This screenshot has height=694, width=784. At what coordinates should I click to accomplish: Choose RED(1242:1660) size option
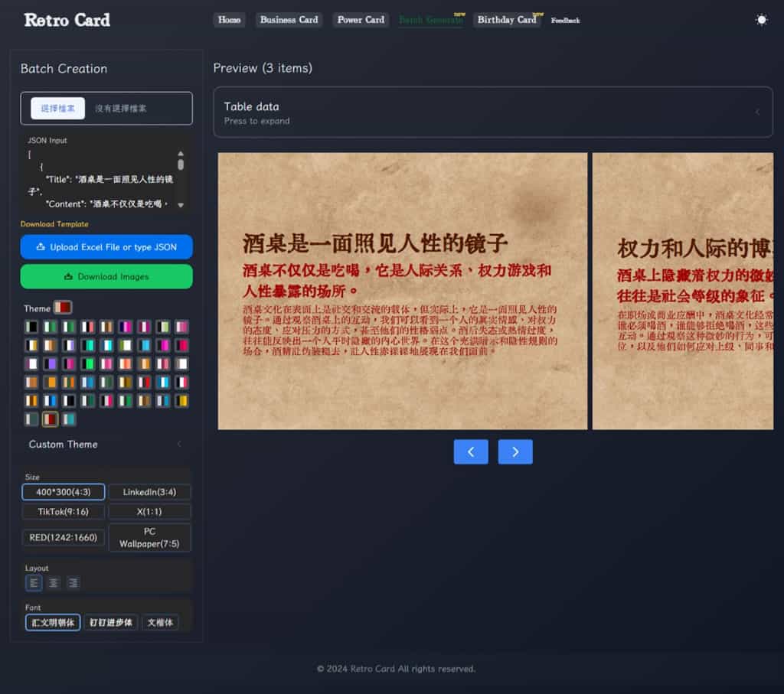[x=64, y=538]
